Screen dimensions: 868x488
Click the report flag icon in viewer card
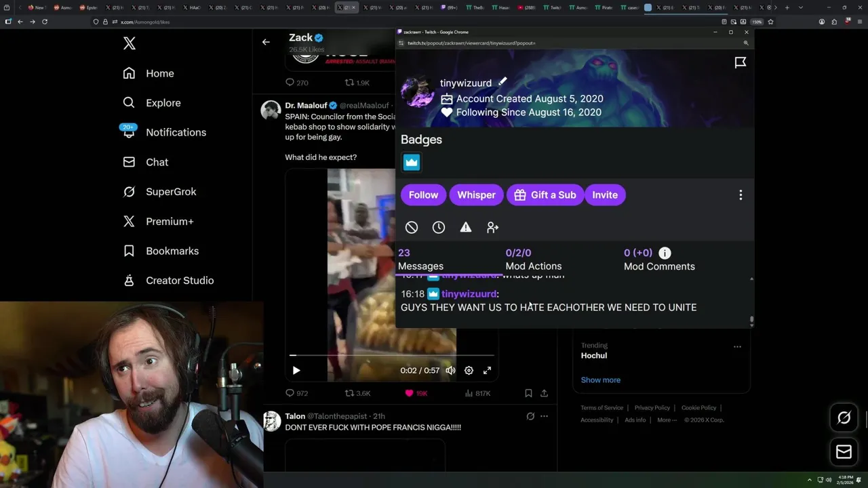741,62
